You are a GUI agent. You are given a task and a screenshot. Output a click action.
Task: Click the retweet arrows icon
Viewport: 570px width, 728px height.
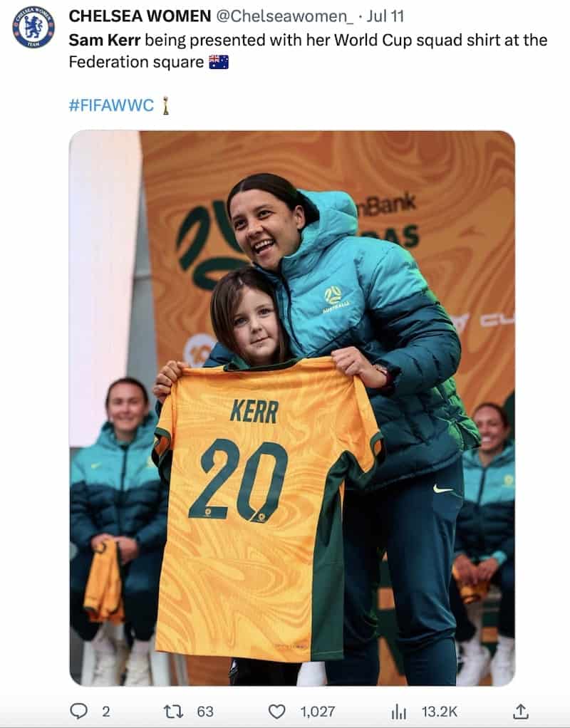[174, 712]
